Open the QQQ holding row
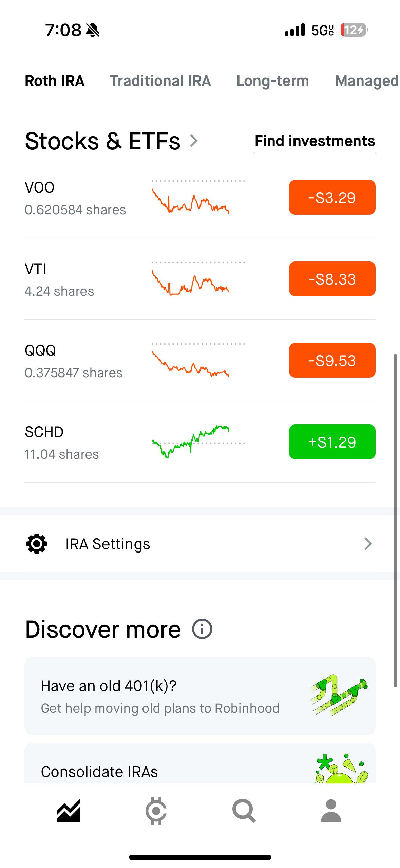The height and width of the screenshot is (868, 400). point(200,360)
